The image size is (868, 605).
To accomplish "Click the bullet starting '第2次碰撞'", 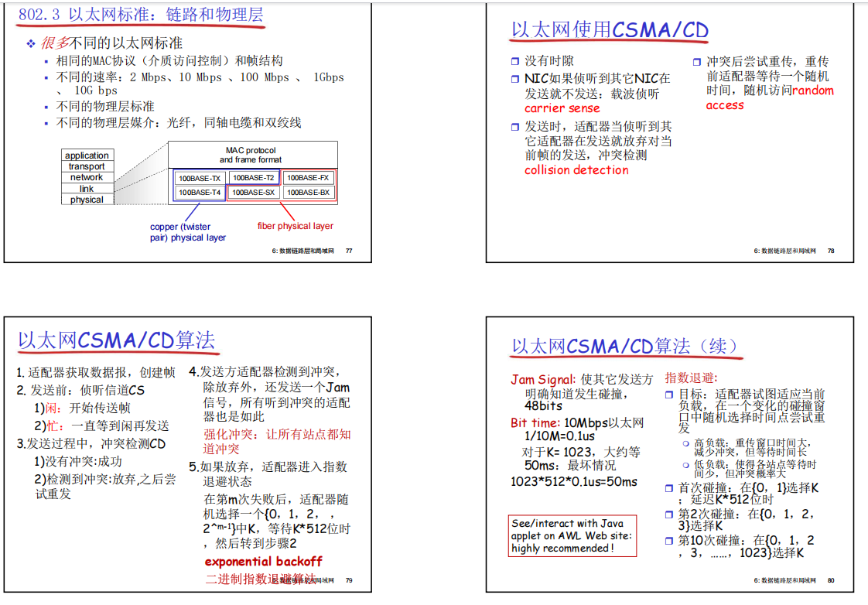I will pyautogui.click(x=745, y=520).
